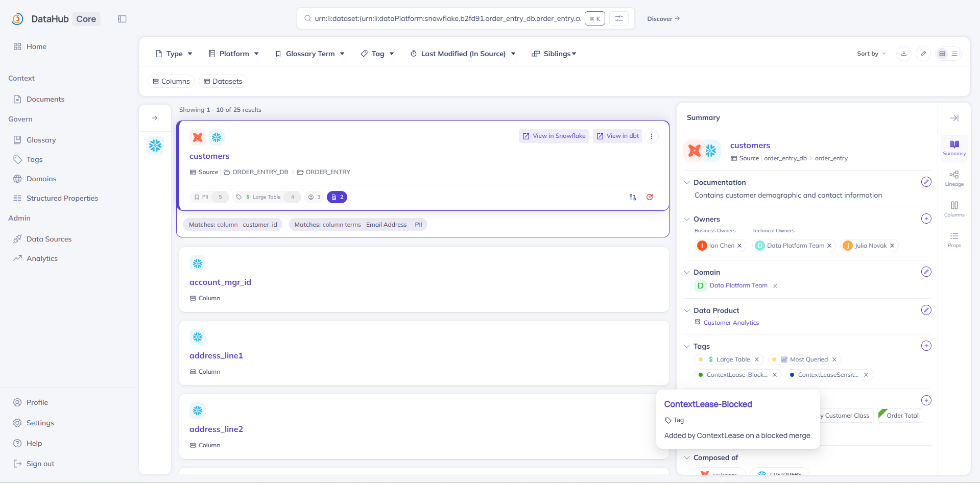Remove owner Julia Novak

[892, 246]
